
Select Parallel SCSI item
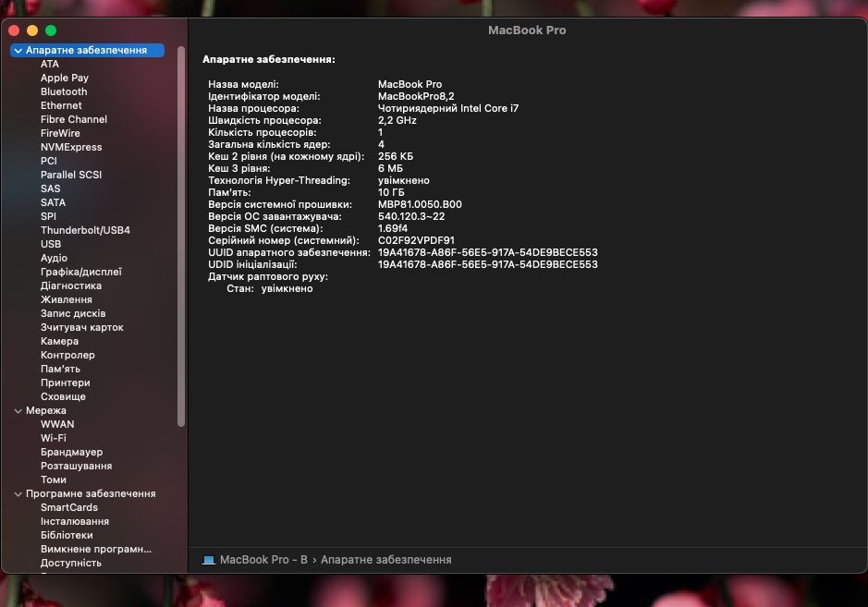coord(71,175)
